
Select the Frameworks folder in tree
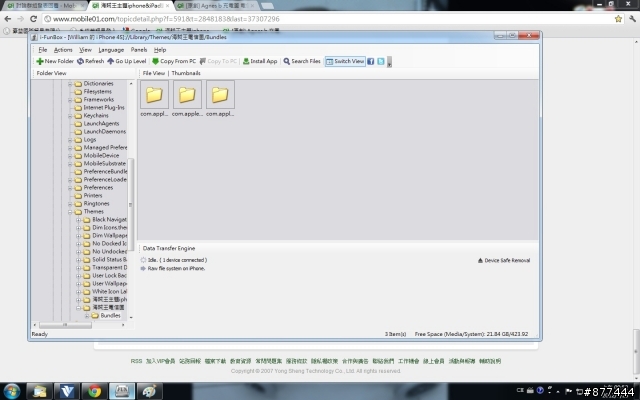pos(98,100)
